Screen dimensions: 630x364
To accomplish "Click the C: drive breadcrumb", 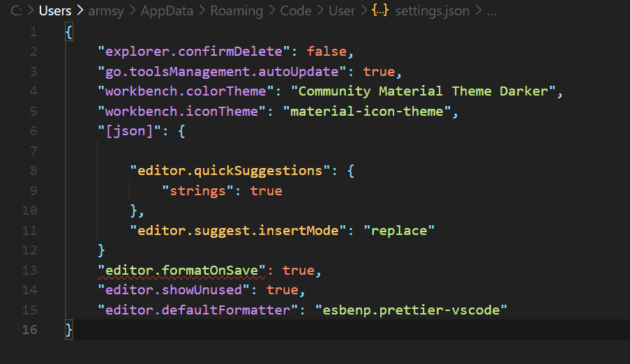I will point(16,11).
